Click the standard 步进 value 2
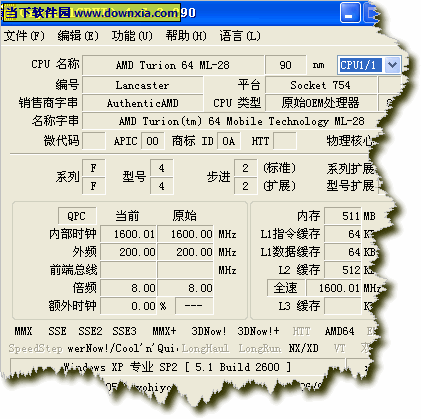The height and width of the screenshot is (419, 421). coord(246,168)
